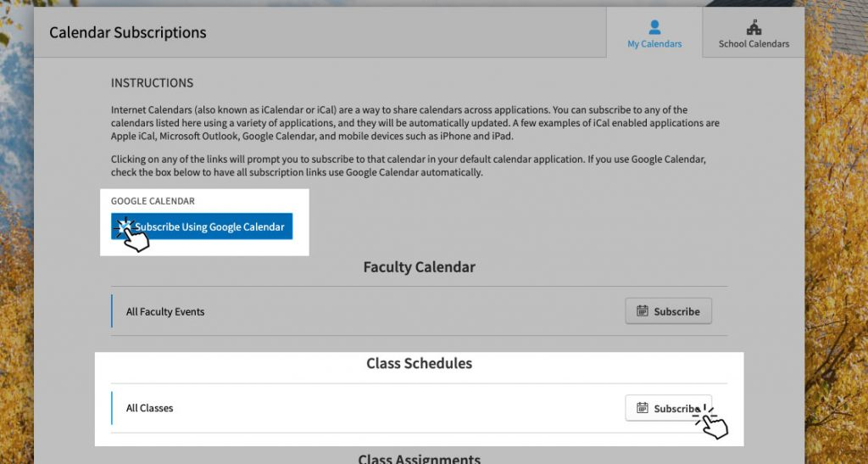
Task: Subscribe to All Faculty Events
Action: tap(668, 311)
